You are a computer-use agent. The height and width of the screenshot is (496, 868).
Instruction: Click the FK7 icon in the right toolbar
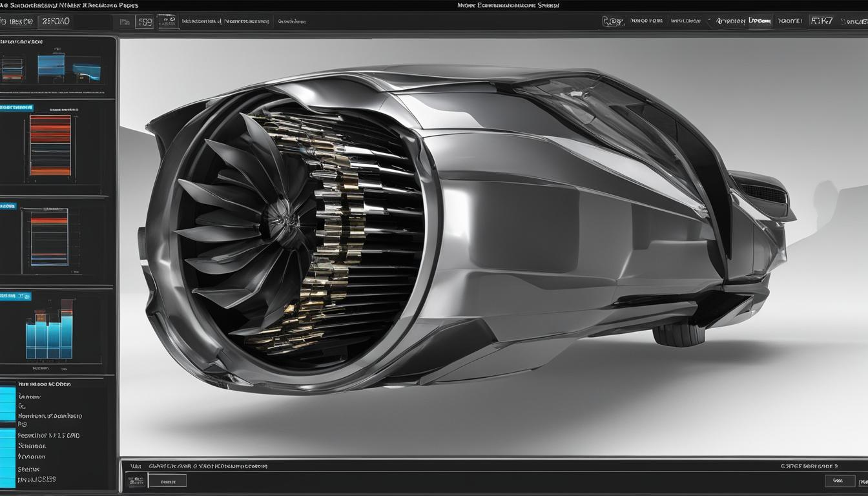[822, 22]
